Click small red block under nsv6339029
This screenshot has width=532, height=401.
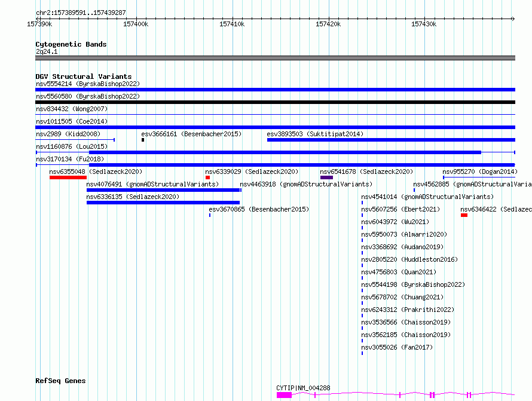207,177
